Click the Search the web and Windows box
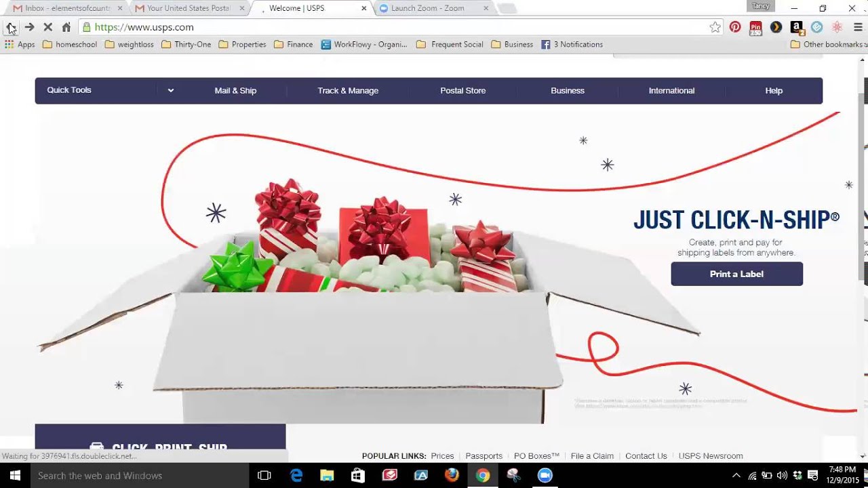This screenshot has height=488, width=868. pyautogui.click(x=140, y=476)
